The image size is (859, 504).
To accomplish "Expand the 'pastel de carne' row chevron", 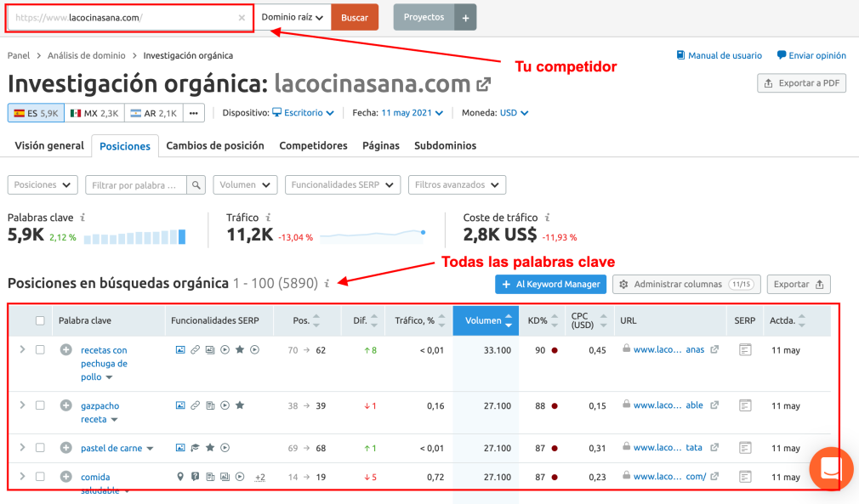I will coord(22,447).
